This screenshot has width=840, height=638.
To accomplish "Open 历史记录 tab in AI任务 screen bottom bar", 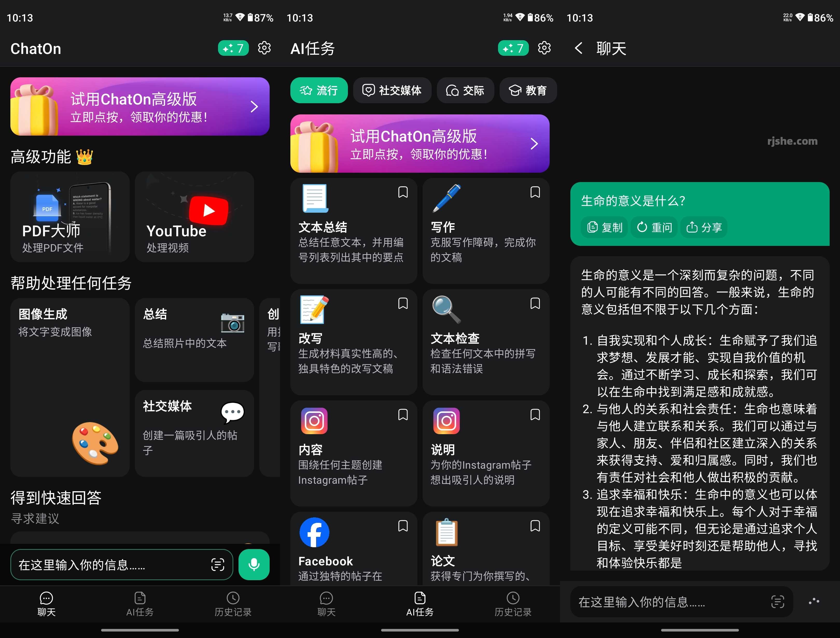I will click(x=513, y=604).
